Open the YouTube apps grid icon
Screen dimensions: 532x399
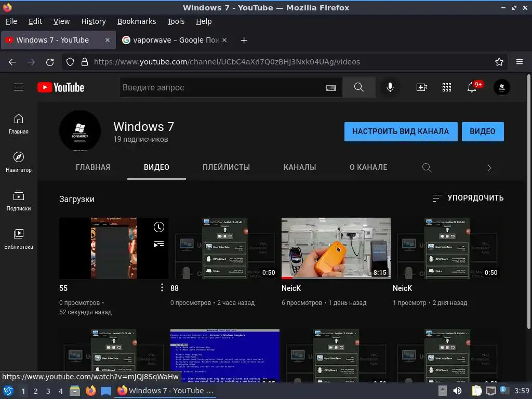tap(447, 87)
